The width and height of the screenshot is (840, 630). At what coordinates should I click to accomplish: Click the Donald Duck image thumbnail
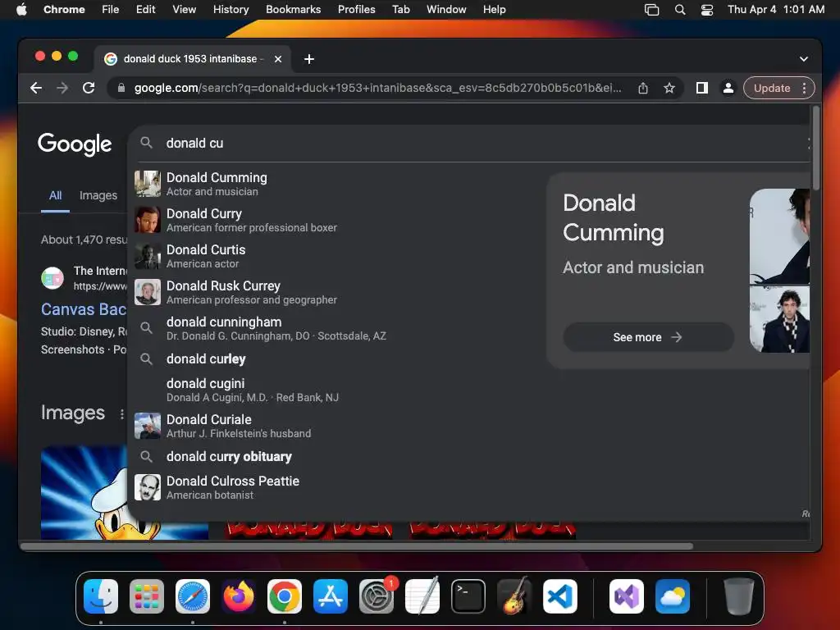point(85,493)
